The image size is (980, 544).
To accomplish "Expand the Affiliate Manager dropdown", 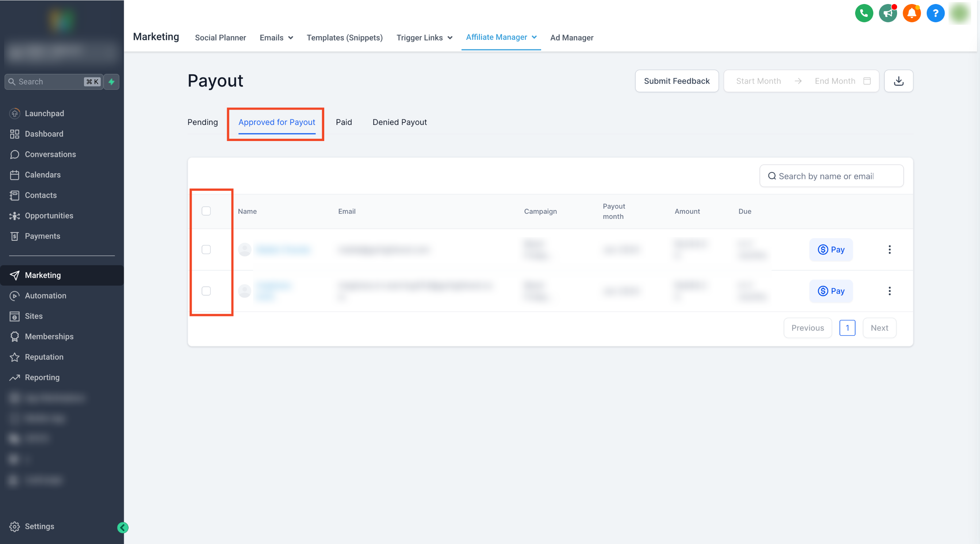I will [501, 37].
